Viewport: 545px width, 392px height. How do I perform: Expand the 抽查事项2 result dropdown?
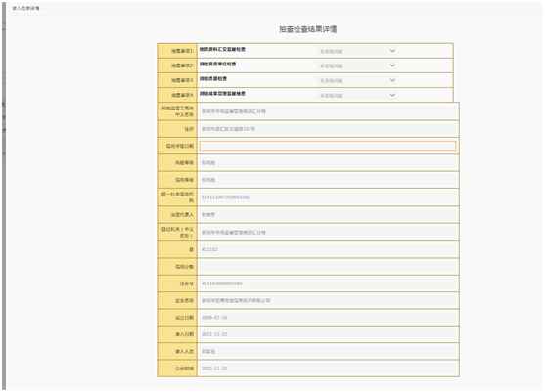(x=357, y=65)
